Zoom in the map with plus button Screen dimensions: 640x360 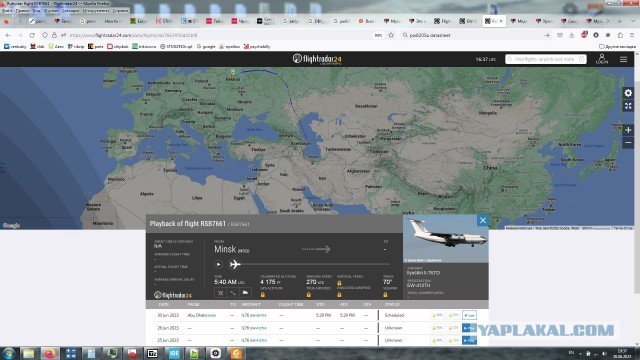pyautogui.click(x=628, y=130)
